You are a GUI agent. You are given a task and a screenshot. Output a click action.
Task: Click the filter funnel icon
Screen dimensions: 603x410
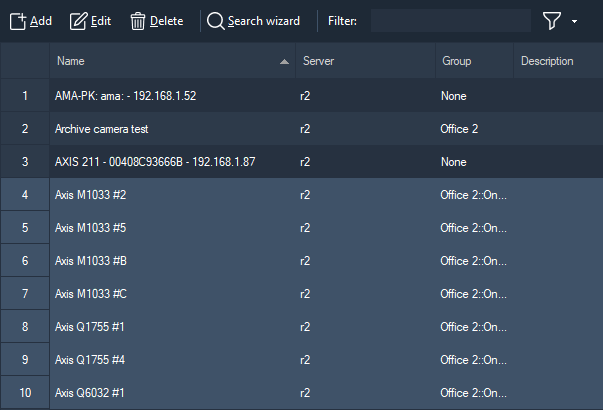[x=552, y=21]
